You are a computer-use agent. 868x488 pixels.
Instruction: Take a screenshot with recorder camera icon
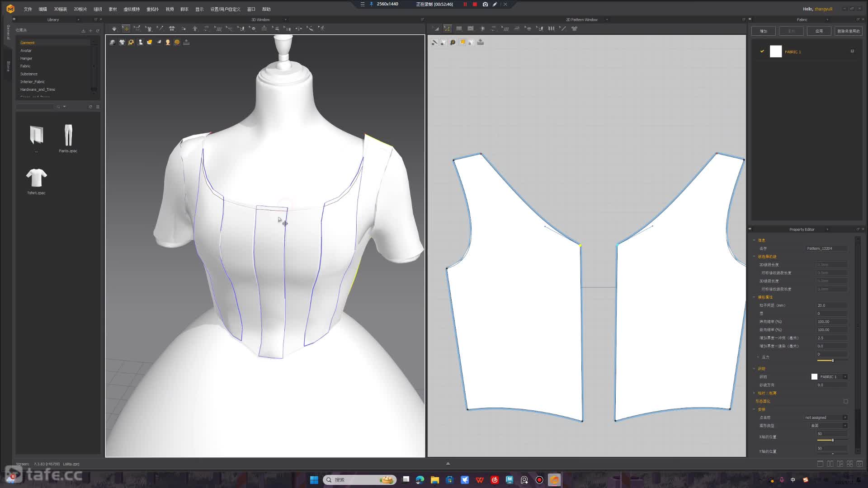(485, 4)
